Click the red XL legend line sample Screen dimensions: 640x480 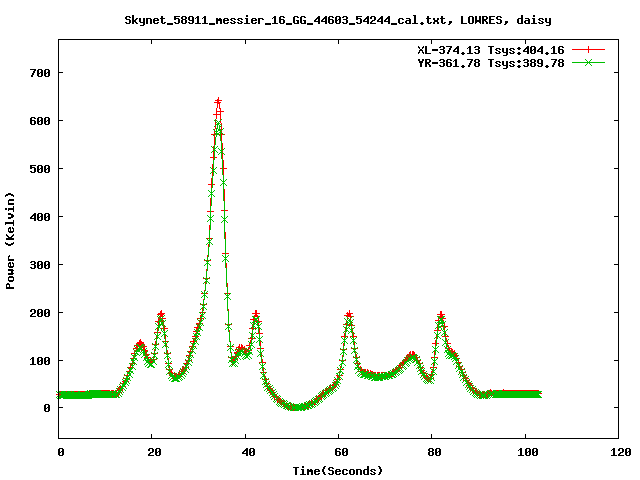click(588, 50)
